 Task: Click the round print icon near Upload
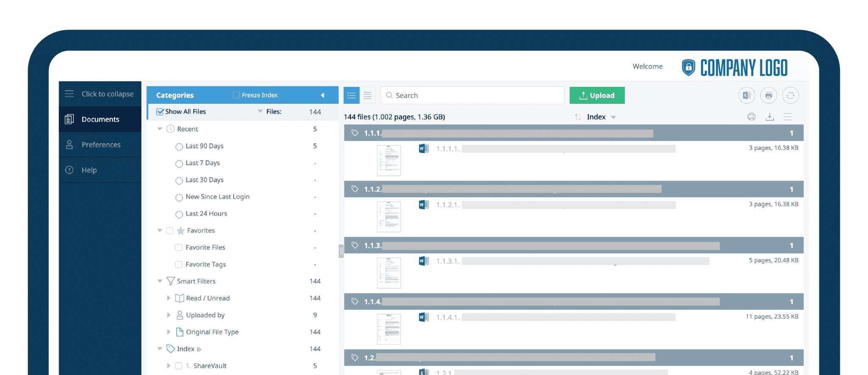pyautogui.click(x=768, y=95)
